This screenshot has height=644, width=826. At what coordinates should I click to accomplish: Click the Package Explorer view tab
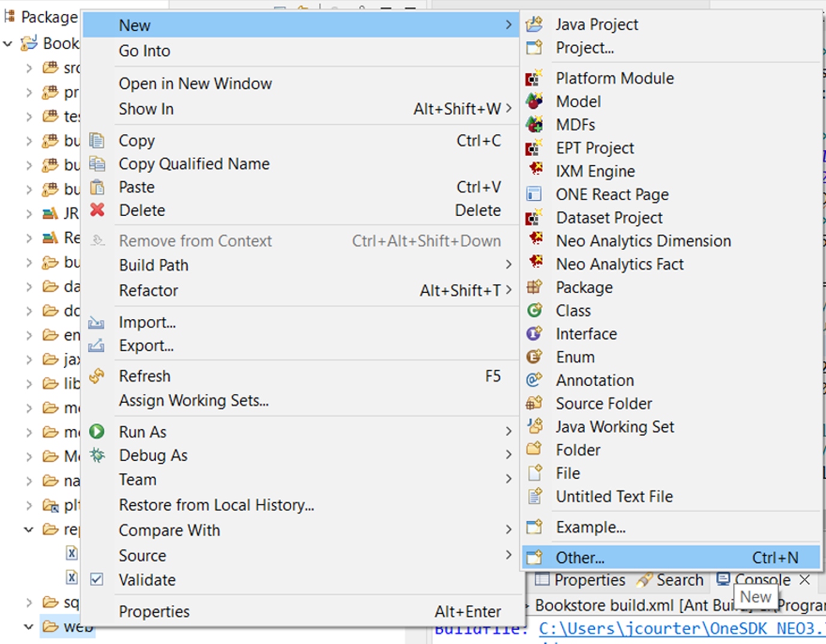[41, 16]
